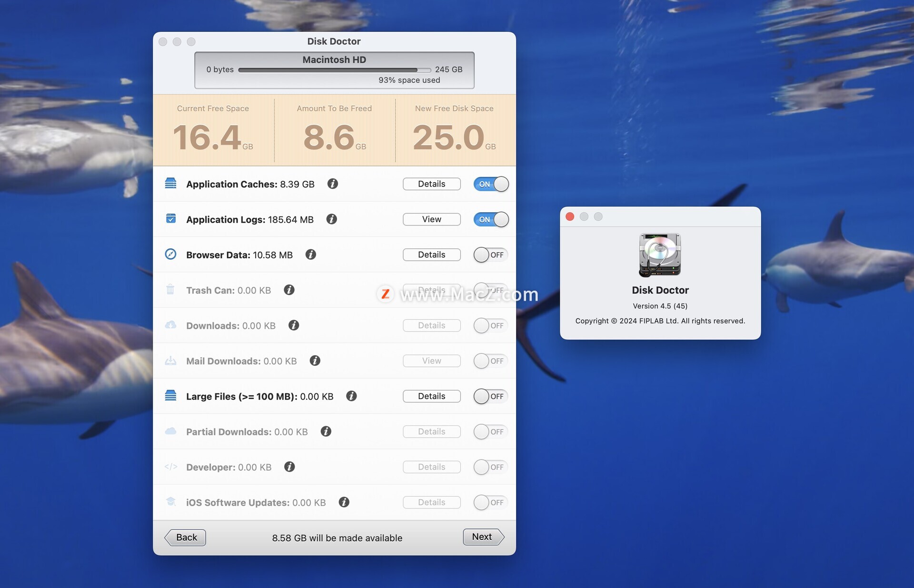
Task: Click the Macintosh HD volume name
Action: click(334, 59)
